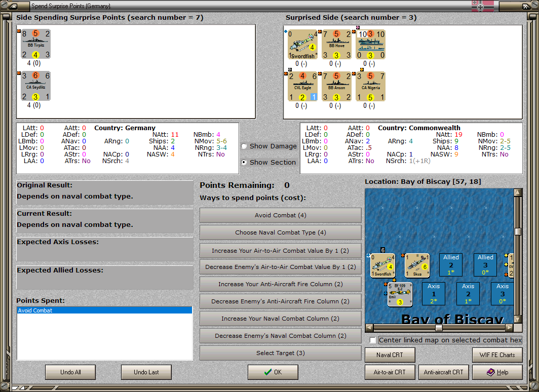Select the CA Seydlitz unit counter

(36, 86)
